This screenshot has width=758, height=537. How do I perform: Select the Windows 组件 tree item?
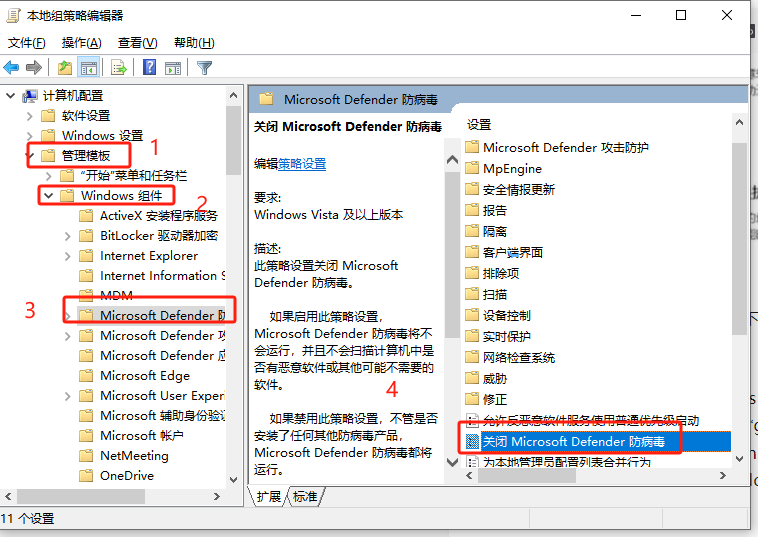tap(121, 196)
